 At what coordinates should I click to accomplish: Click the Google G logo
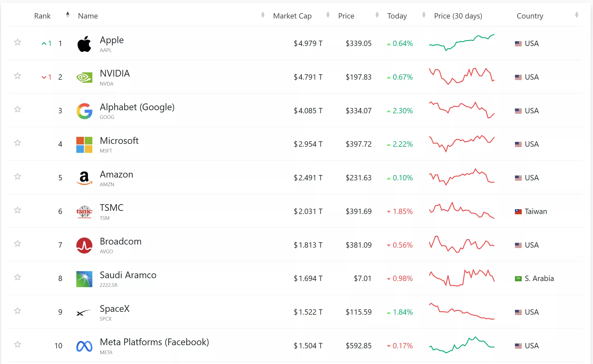pyautogui.click(x=84, y=111)
